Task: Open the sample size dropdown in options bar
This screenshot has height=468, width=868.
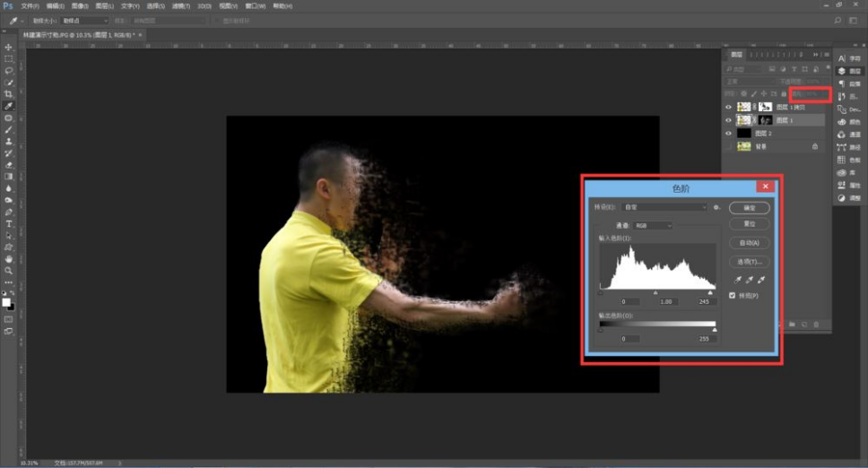Action: [x=85, y=20]
